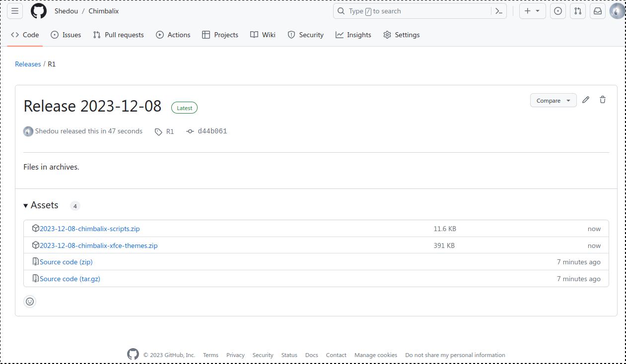Add a reaction with the smiley button
This screenshot has height=364, width=626.
[30, 302]
